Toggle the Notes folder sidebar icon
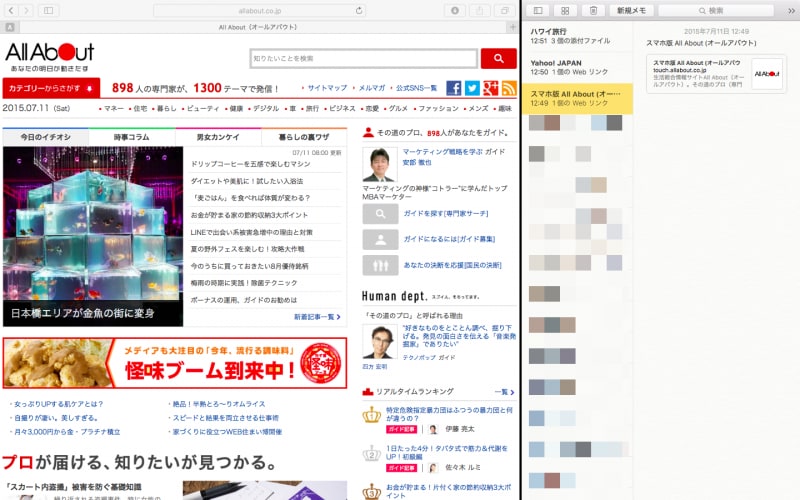The image size is (800, 500). pyautogui.click(x=538, y=10)
